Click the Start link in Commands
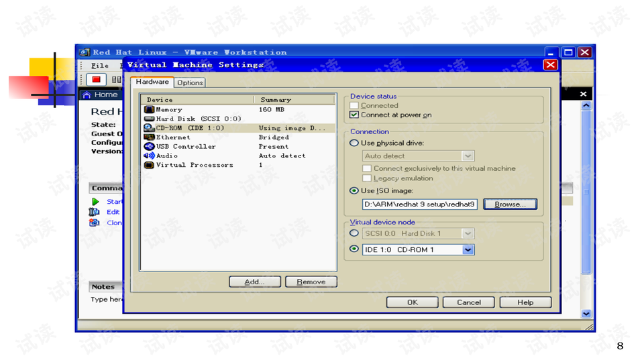Viewport: 644px width, 362px height. [114, 202]
